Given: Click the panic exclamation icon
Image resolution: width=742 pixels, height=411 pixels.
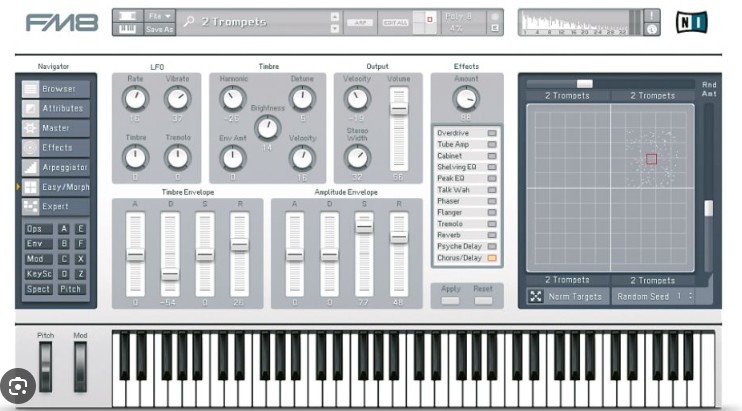Looking at the screenshot, I should click(652, 16).
